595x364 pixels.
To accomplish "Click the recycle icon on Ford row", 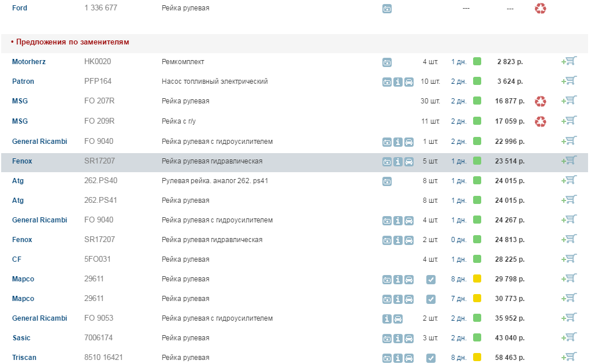I will (x=540, y=8).
